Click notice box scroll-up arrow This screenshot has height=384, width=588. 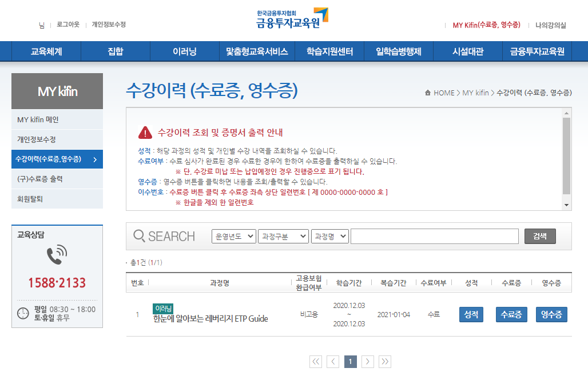pyautogui.click(x=566, y=113)
